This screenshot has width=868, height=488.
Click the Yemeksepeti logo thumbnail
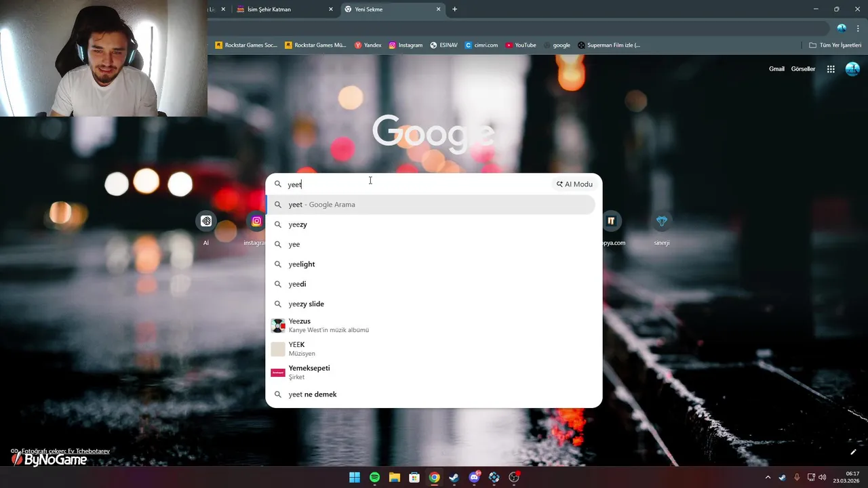click(278, 373)
